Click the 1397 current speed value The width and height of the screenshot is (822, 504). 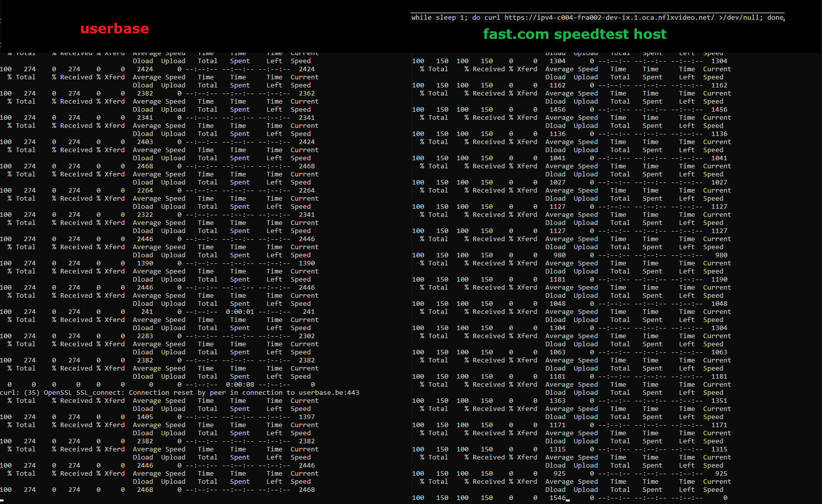click(x=306, y=417)
